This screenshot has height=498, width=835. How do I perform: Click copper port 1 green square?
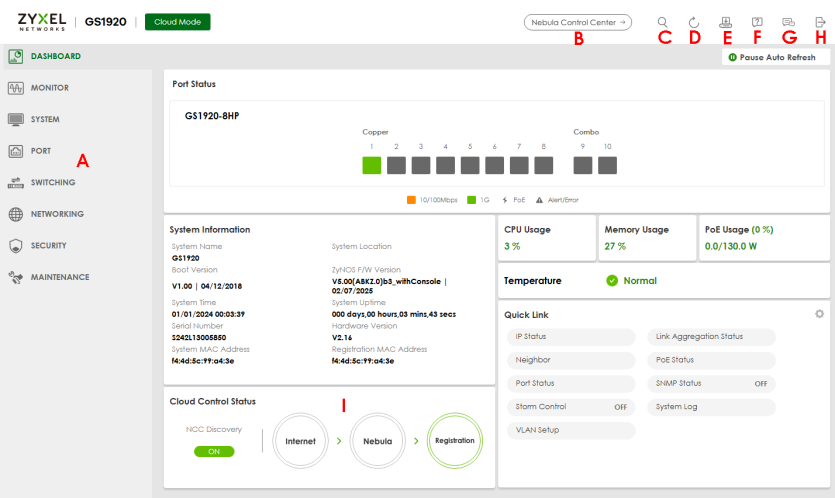372,165
